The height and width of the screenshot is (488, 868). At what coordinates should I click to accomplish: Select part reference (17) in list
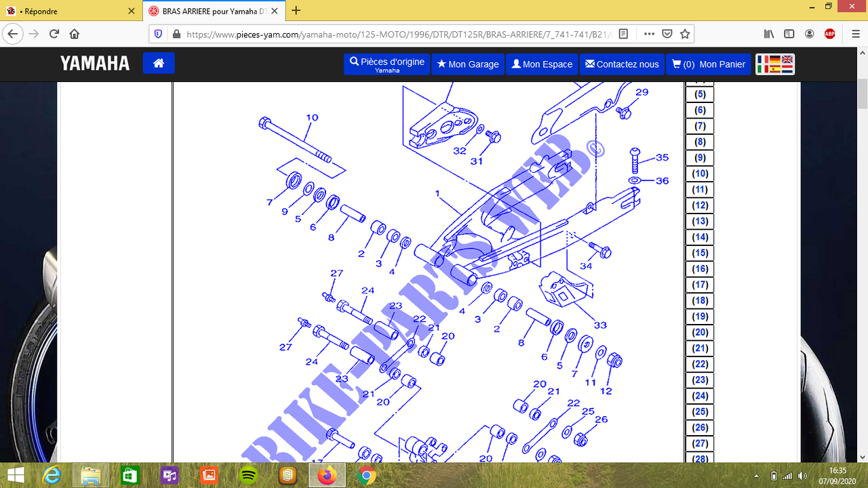pyautogui.click(x=700, y=285)
